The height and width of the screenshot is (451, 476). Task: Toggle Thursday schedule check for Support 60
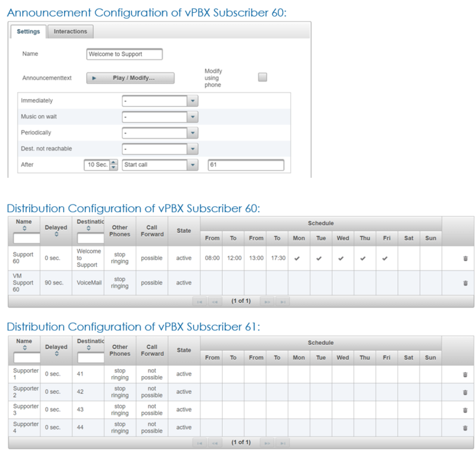point(363,259)
